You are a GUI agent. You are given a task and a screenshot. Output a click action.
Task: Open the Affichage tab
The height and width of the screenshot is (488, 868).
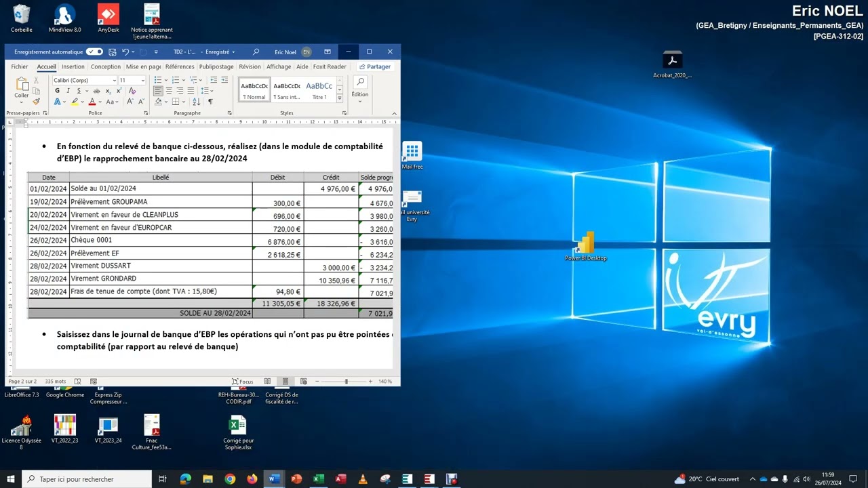click(279, 66)
